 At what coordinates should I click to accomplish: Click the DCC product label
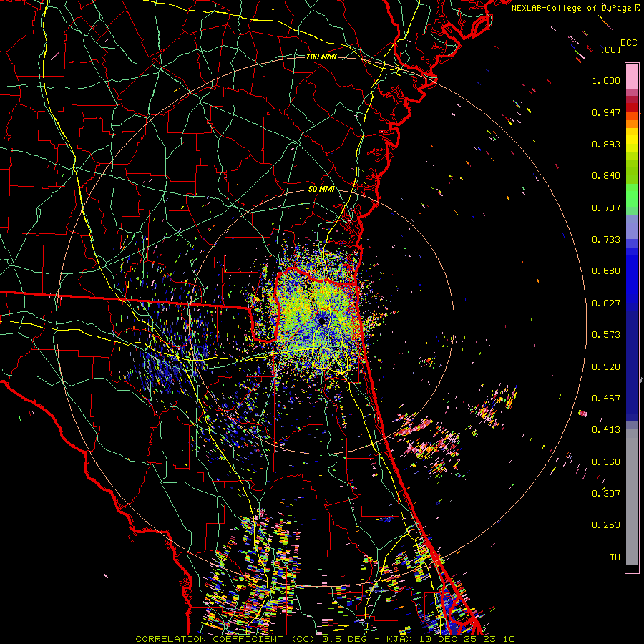pyautogui.click(x=629, y=42)
